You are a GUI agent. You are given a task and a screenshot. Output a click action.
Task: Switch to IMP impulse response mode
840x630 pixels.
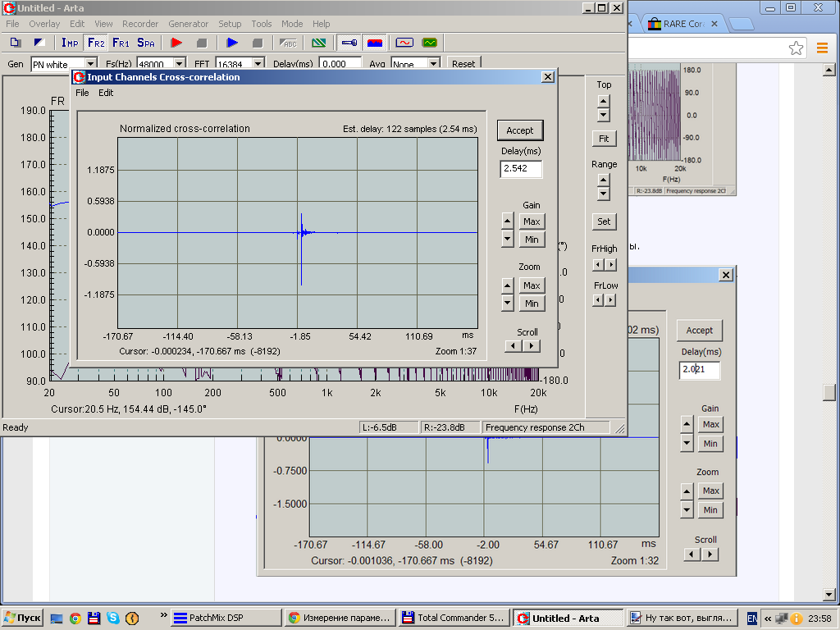[x=70, y=43]
